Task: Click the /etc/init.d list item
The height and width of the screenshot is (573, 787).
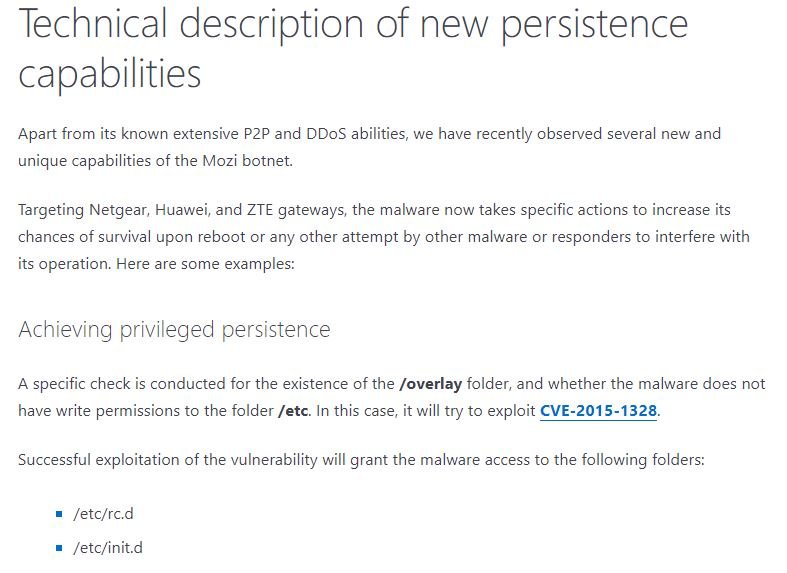Action: [108, 547]
